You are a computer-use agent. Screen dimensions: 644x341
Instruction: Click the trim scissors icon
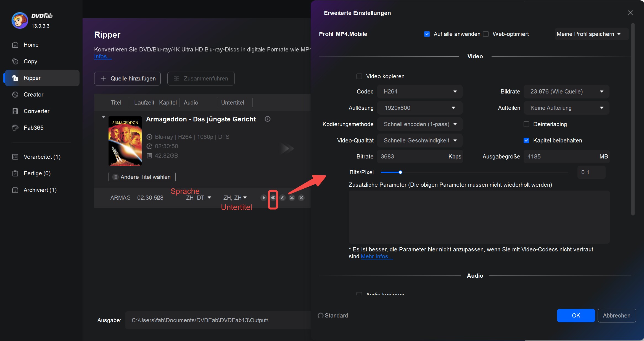point(292,198)
